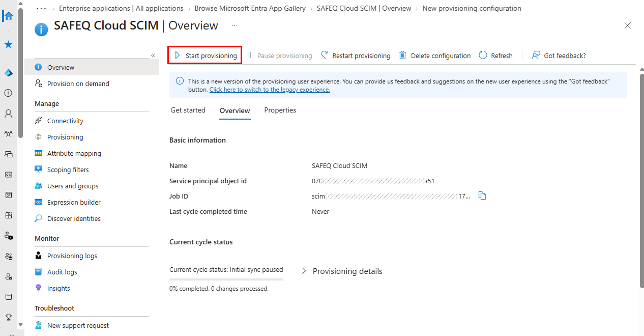The image size is (644, 336).
Task: Click Current cycle status: Initial sync paused
Action: tap(226, 269)
